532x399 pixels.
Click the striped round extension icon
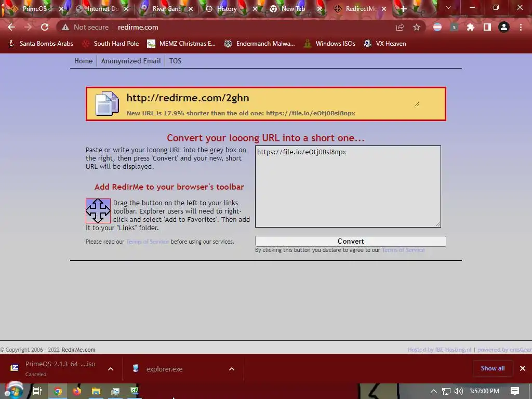(x=437, y=27)
